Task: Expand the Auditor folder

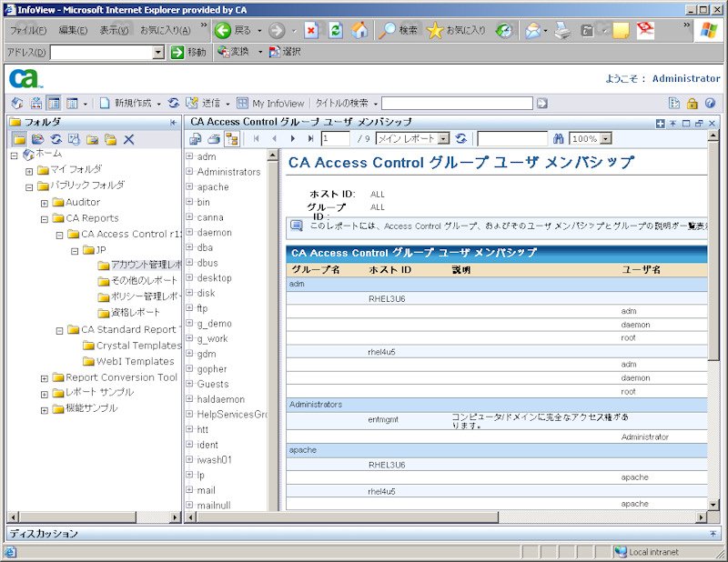Action: click(x=45, y=204)
